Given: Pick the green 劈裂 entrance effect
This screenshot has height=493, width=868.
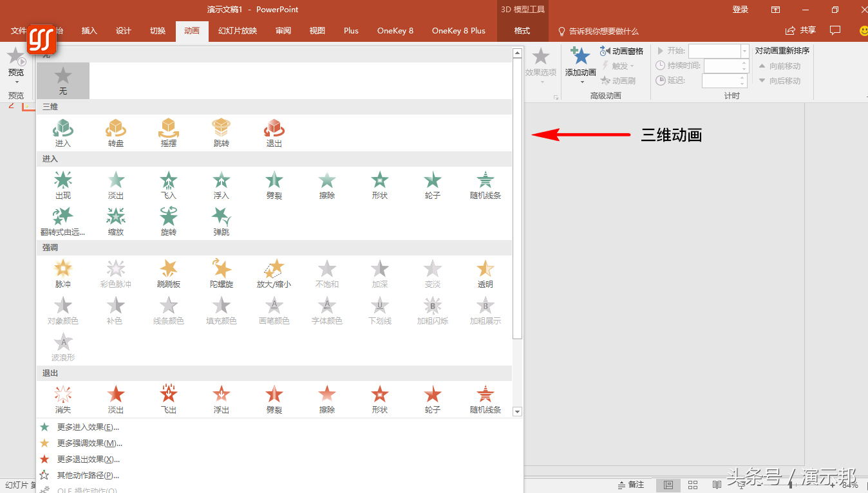Looking at the screenshot, I should point(274,185).
